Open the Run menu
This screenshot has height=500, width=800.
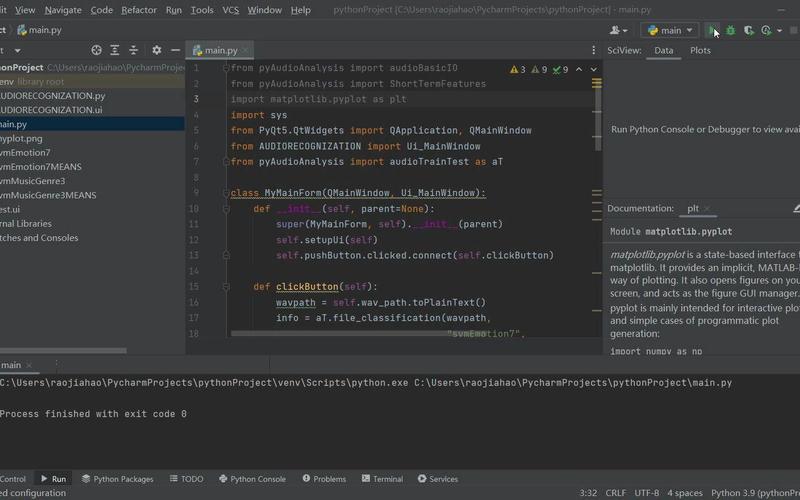pos(173,10)
